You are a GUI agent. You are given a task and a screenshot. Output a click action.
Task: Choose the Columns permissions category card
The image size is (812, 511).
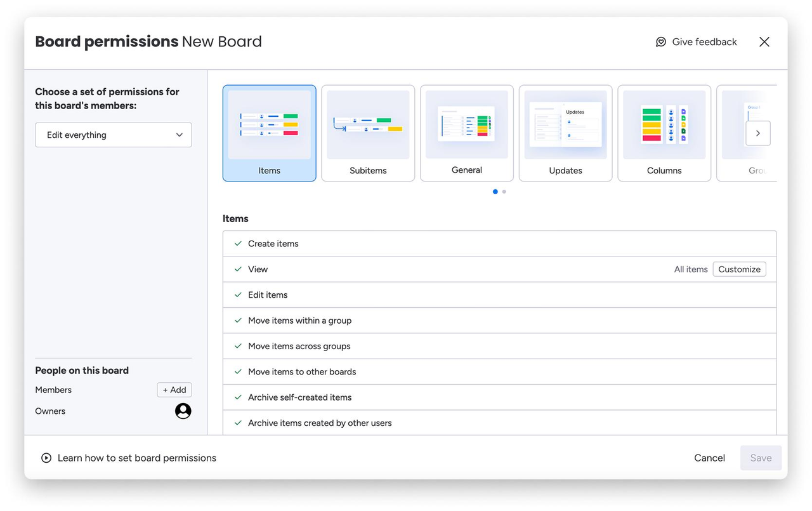coord(664,133)
